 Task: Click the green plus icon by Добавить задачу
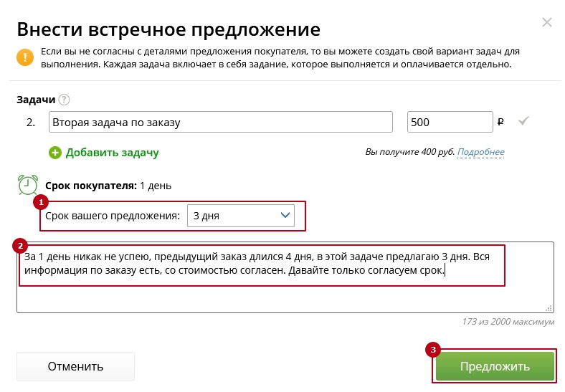[55, 153]
